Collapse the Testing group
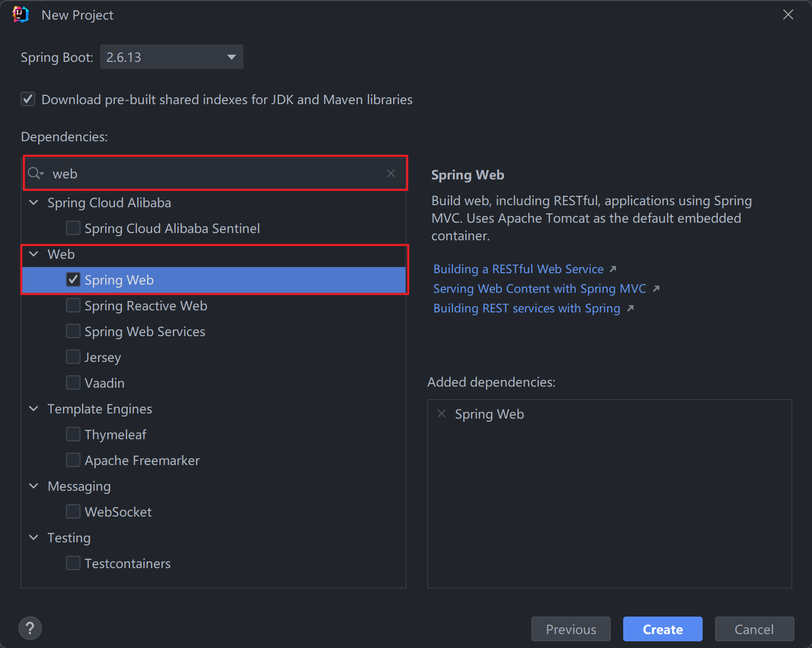The width and height of the screenshot is (812, 648). 34,537
